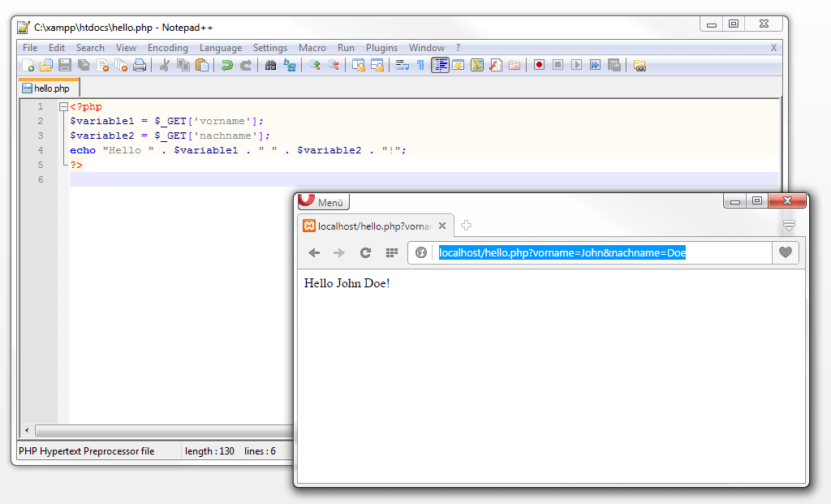Open the Window menu
This screenshot has width=831, height=504.
click(x=426, y=48)
